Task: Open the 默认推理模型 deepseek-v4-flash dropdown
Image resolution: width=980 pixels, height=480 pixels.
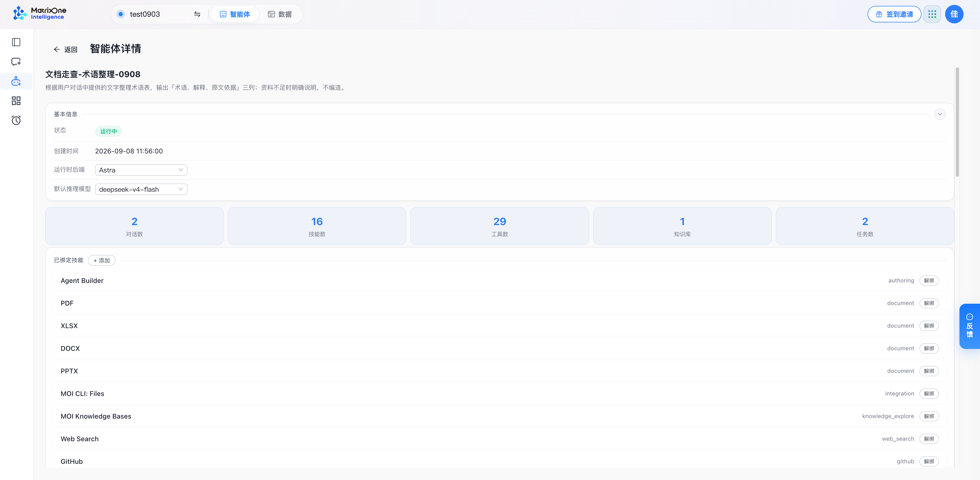Action: point(141,189)
